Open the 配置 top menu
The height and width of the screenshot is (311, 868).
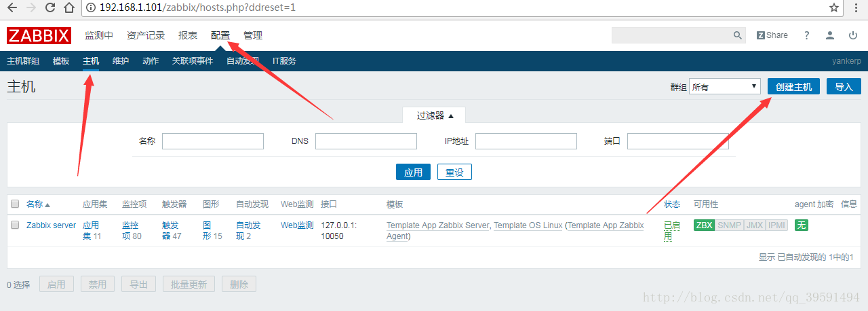220,35
